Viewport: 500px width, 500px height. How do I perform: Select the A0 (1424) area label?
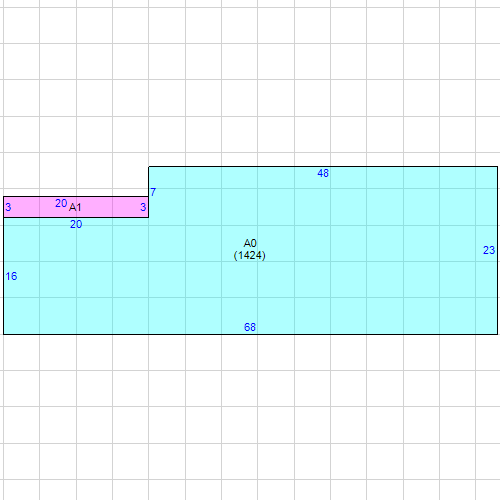tap(250, 249)
